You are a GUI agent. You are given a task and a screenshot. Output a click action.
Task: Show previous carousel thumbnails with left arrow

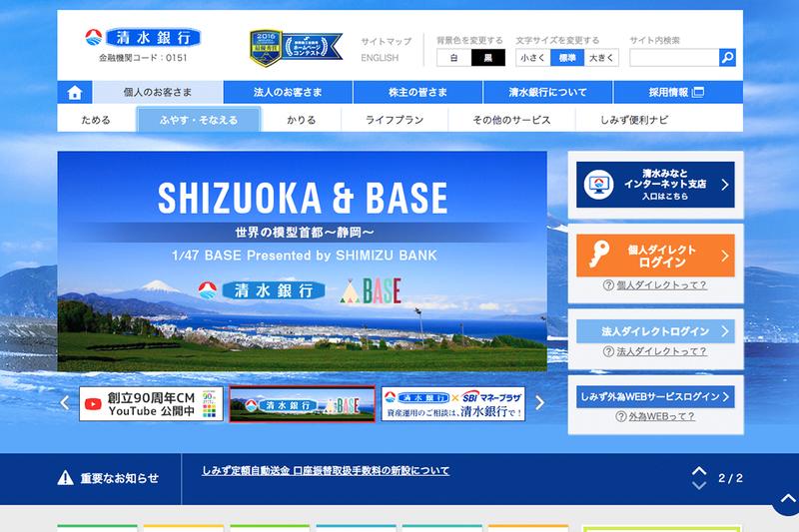(65, 403)
